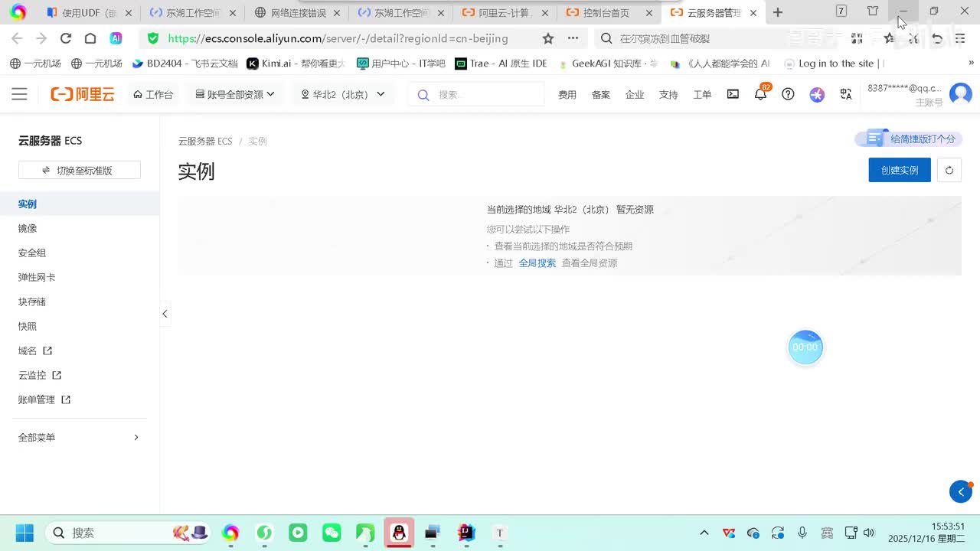Screen dimensions: 980x551
Task: Close the cloud server management tab
Action: 753,13
